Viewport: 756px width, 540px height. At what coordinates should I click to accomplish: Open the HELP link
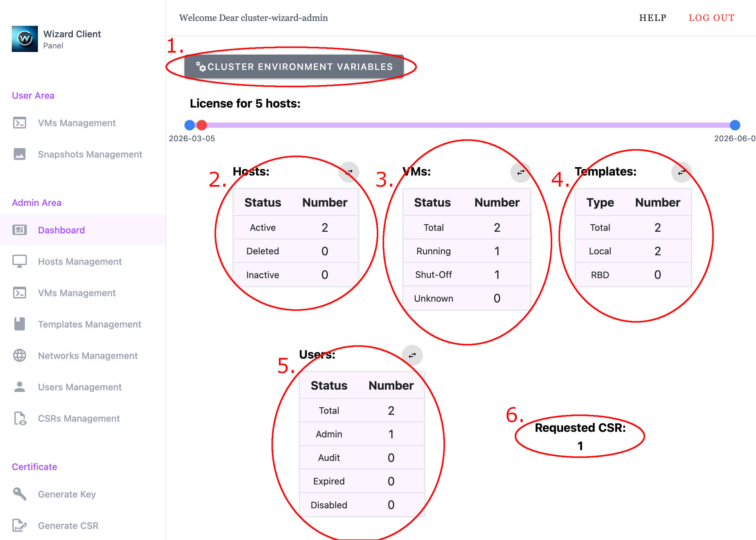click(x=653, y=18)
